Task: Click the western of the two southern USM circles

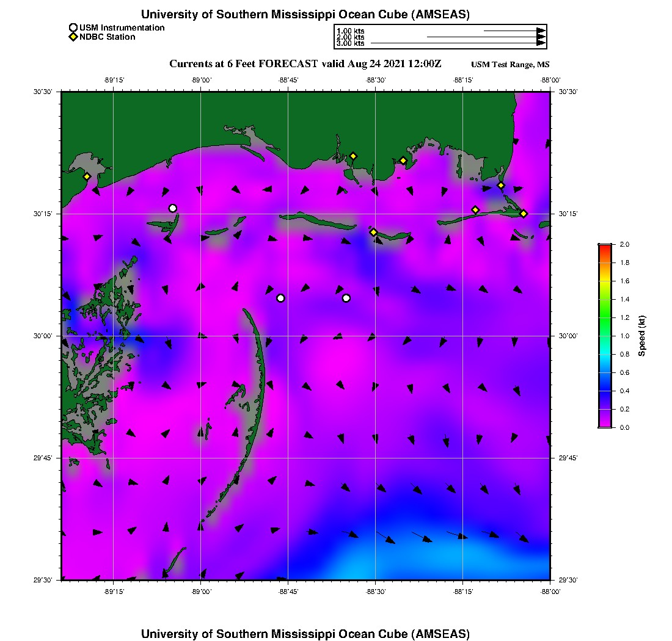Action: click(280, 298)
